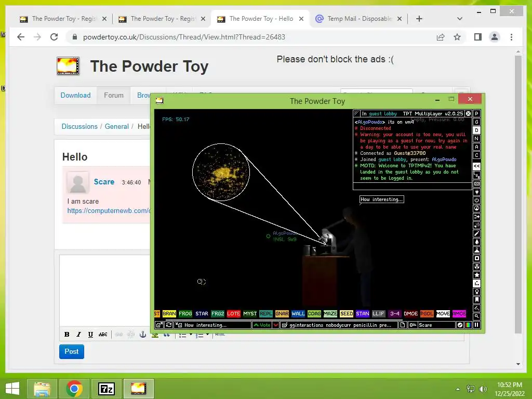Pick the WALL life element

[298, 313]
